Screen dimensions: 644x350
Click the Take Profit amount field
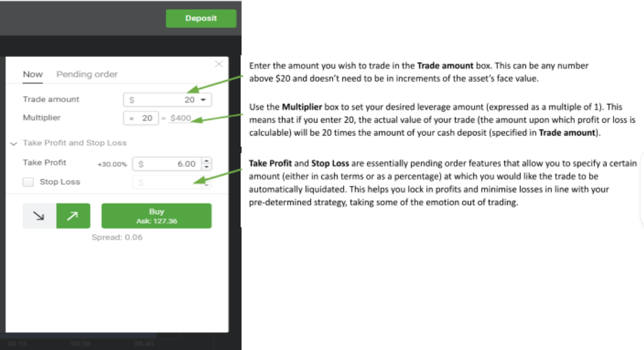click(x=167, y=163)
